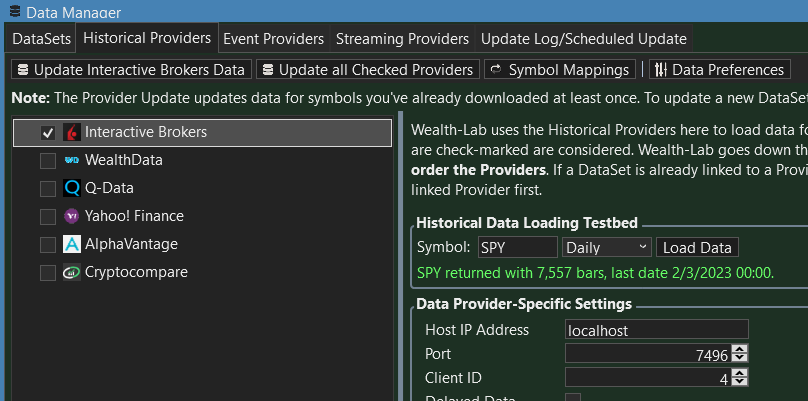Click the Symbol input field containing SPY
Image resolution: width=808 pixels, height=401 pixels.
pos(516,248)
